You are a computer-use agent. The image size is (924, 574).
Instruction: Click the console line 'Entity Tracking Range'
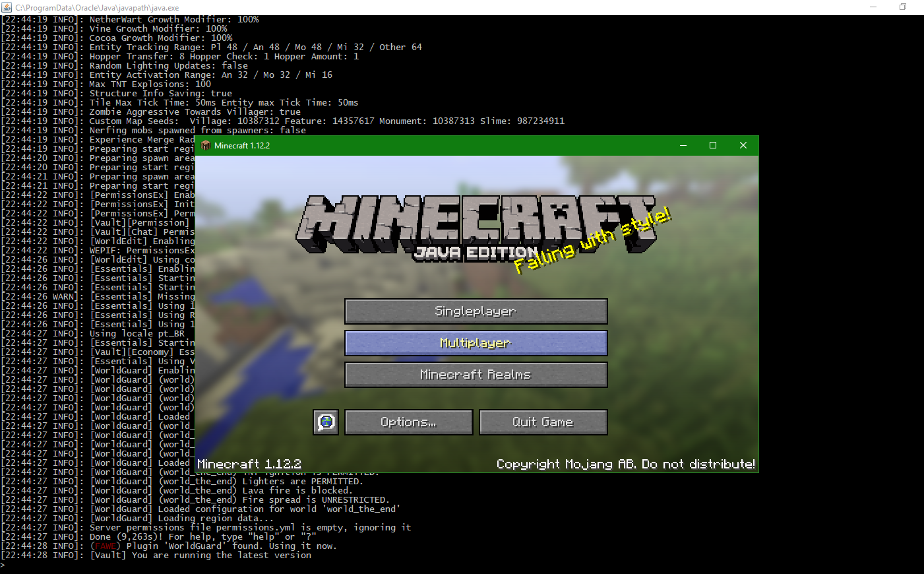(211, 47)
